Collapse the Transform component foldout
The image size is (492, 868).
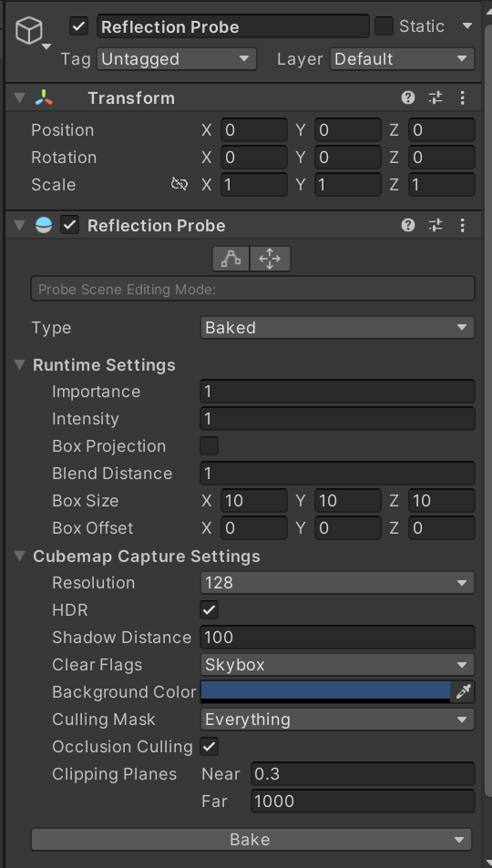point(20,98)
